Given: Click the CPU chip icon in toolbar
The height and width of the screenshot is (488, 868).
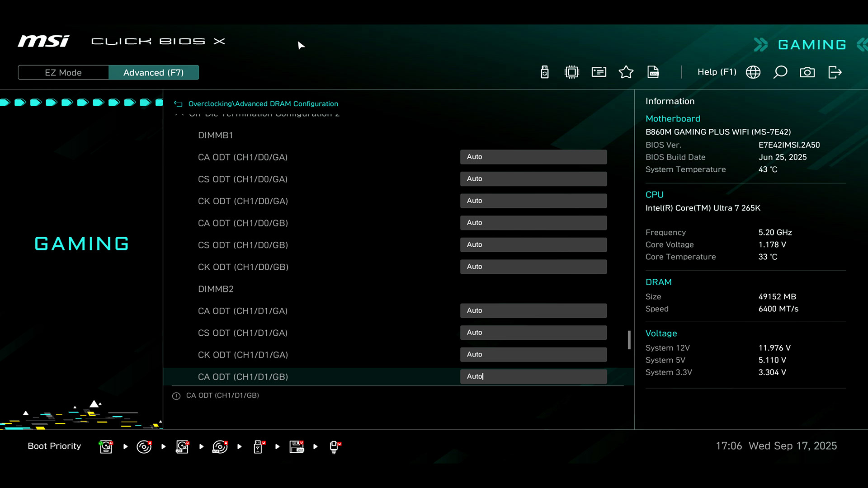Looking at the screenshot, I should tap(571, 72).
